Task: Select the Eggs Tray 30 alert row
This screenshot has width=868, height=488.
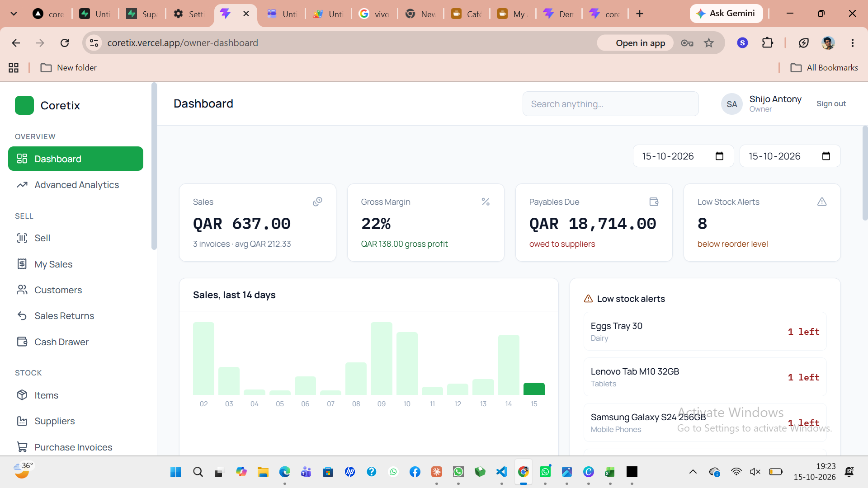Action: coord(705,332)
